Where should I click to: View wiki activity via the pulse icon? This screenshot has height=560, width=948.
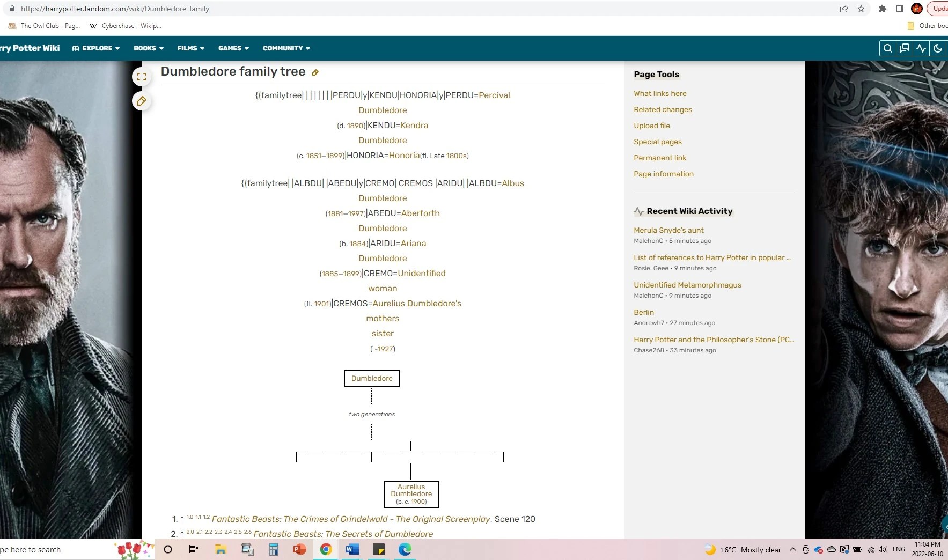pyautogui.click(x=921, y=48)
